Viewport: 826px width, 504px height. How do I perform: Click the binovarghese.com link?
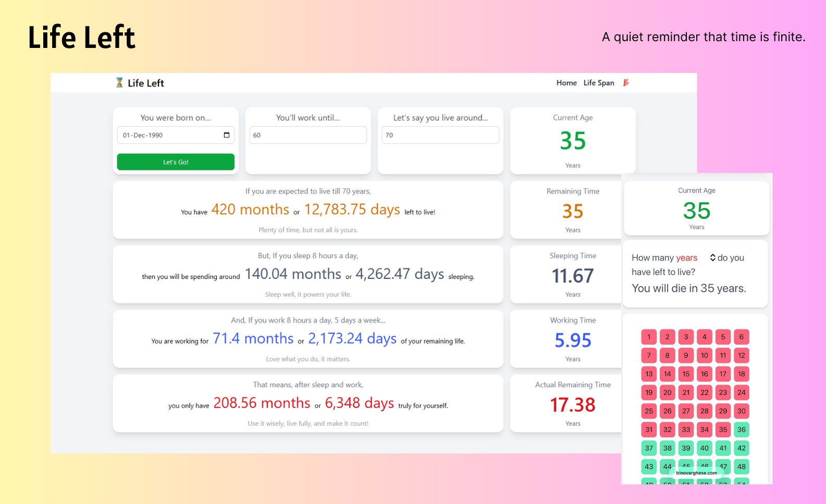point(696,473)
